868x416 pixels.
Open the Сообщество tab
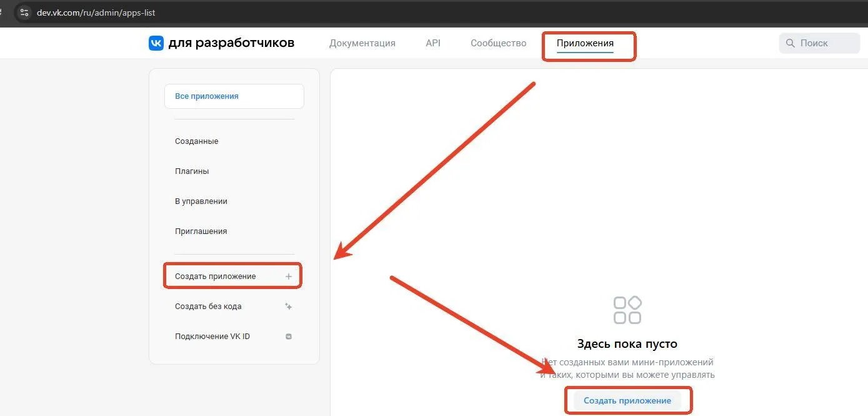point(499,43)
